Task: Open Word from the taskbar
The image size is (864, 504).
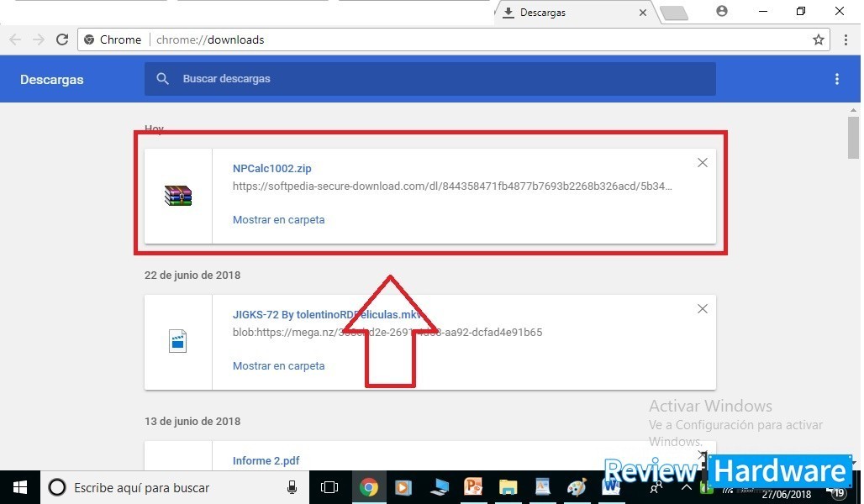Action: point(611,487)
